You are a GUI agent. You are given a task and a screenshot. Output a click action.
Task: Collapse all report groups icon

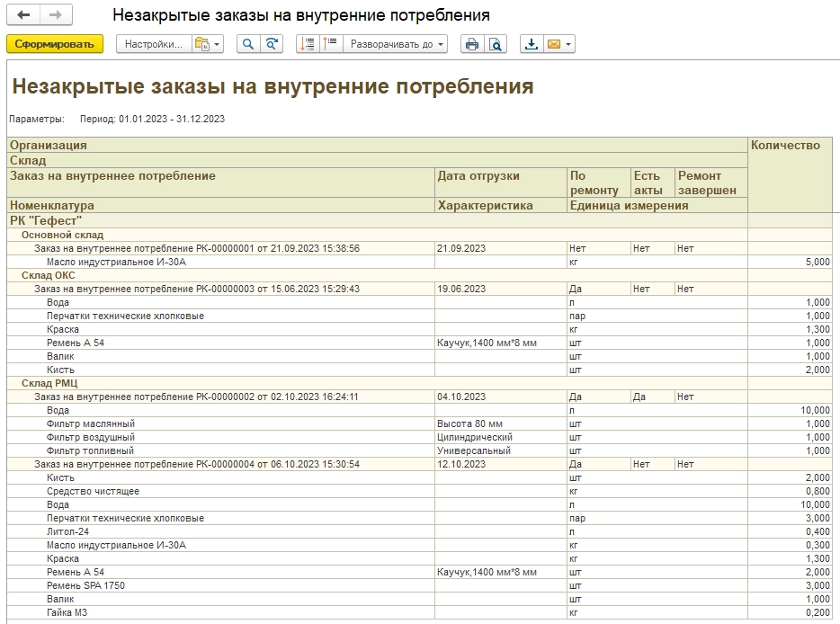point(308,44)
